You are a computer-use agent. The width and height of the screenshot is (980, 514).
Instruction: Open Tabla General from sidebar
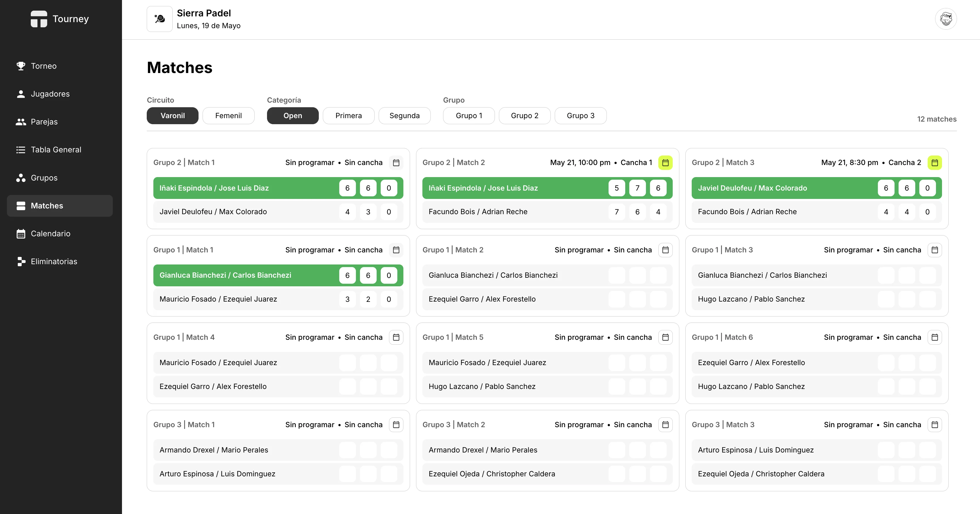click(x=60, y=150)
